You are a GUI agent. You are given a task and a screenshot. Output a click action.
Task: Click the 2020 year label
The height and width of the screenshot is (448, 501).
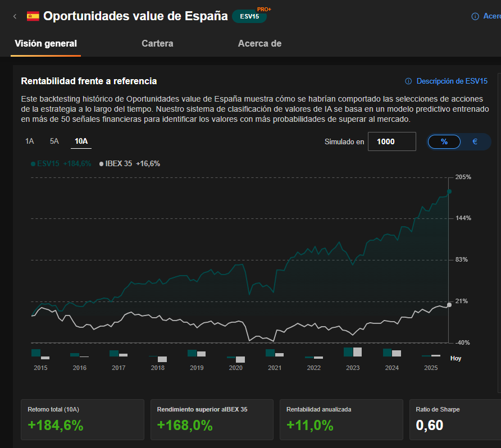[x=236, y=368]
